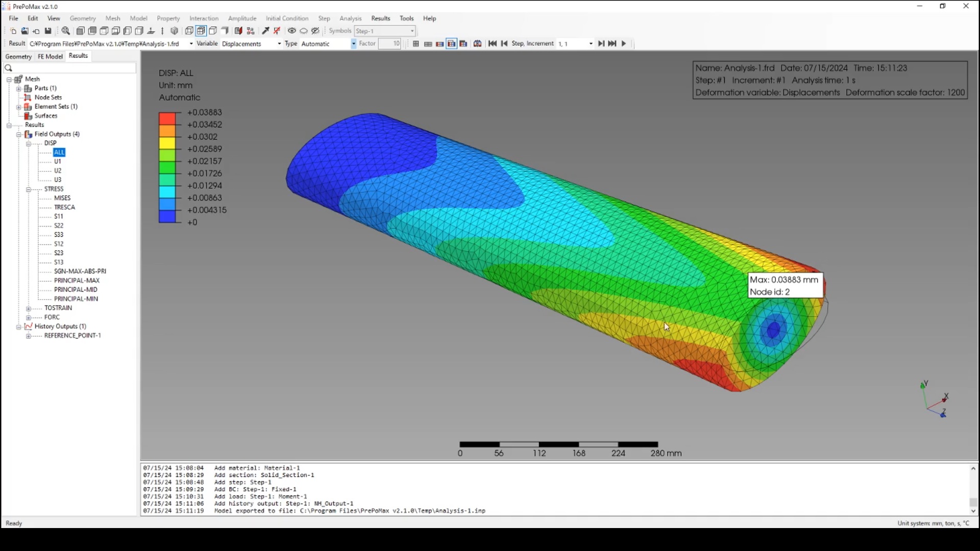Select the section cut view icon
980x551 pixels.
click(x=238, y=31)
